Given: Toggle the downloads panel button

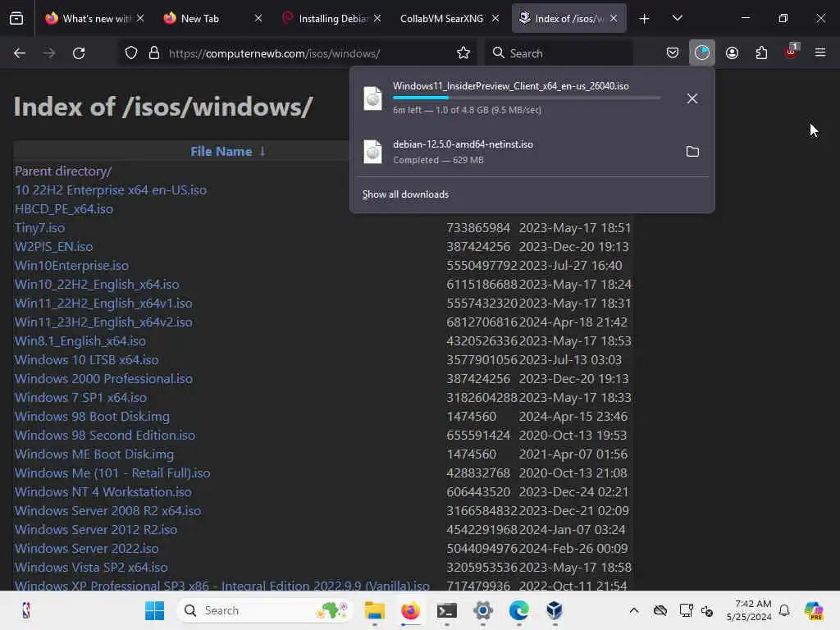Looking at the screenshot, I should (702, 52).
